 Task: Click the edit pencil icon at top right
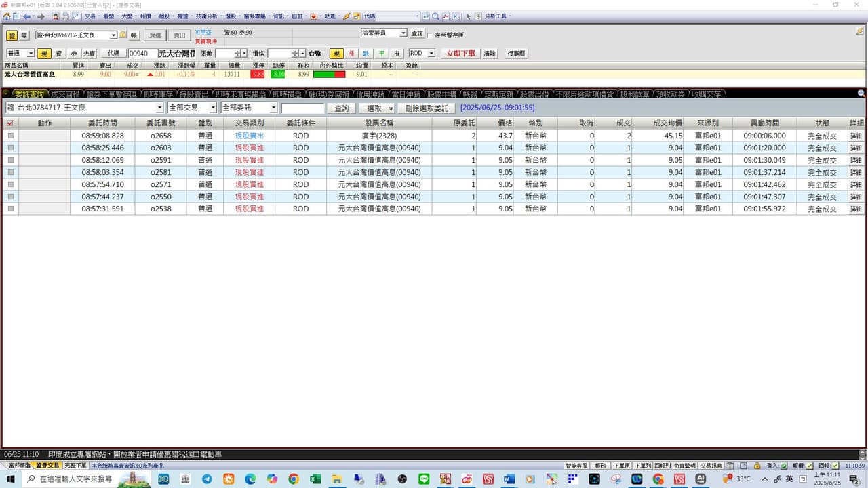coord(861,31)
